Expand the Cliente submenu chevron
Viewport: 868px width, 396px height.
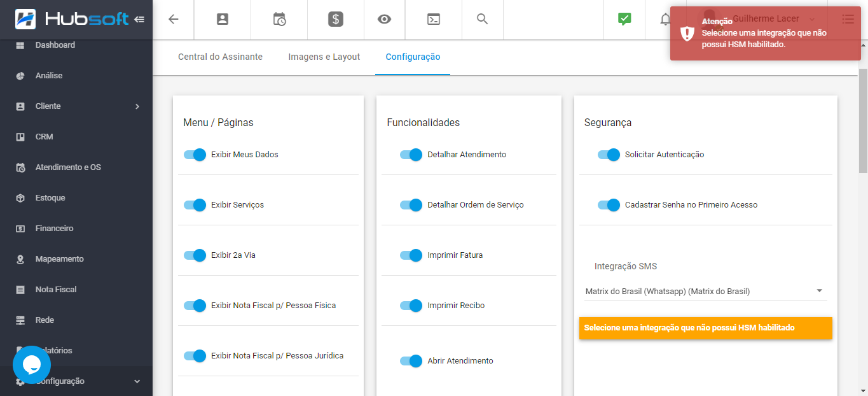click(x=137, y=106)
